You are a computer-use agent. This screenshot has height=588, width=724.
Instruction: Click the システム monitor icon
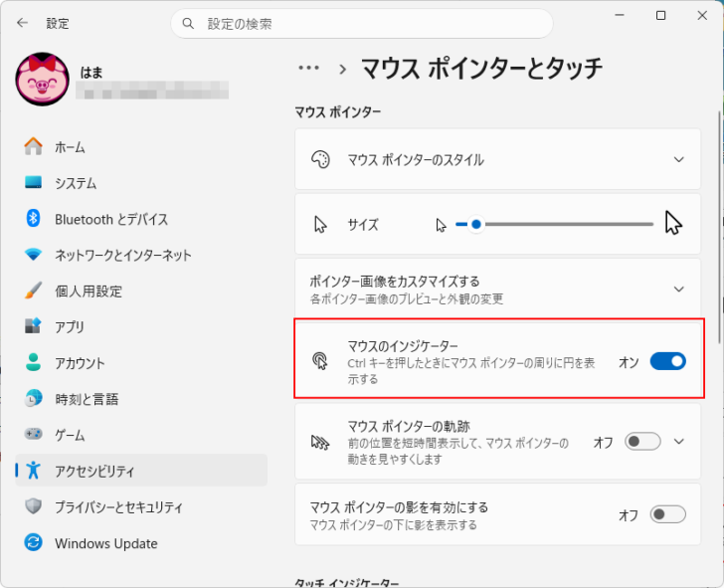[x=33, y=182]
